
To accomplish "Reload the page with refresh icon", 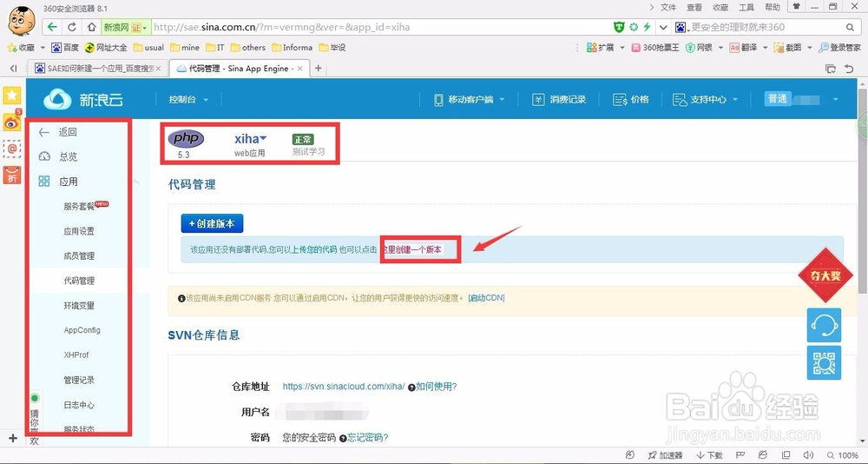I will coord(72,27).
